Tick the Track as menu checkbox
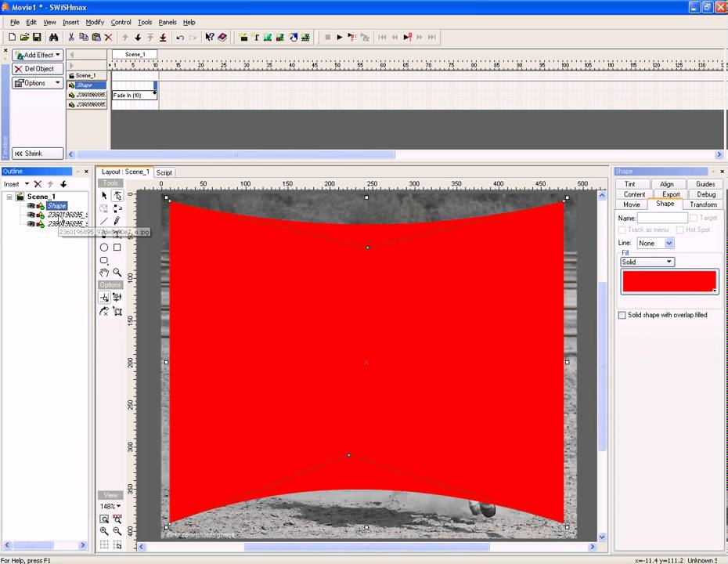This screenshot has height=564, width=728. 622,230
